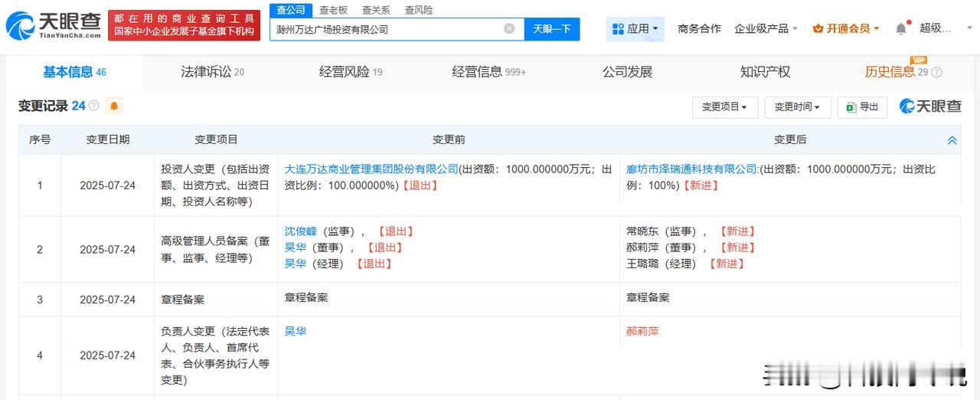The image size is (980, 400).
Task: Click the 天眼一下 search button
Action: pos(552,29)
